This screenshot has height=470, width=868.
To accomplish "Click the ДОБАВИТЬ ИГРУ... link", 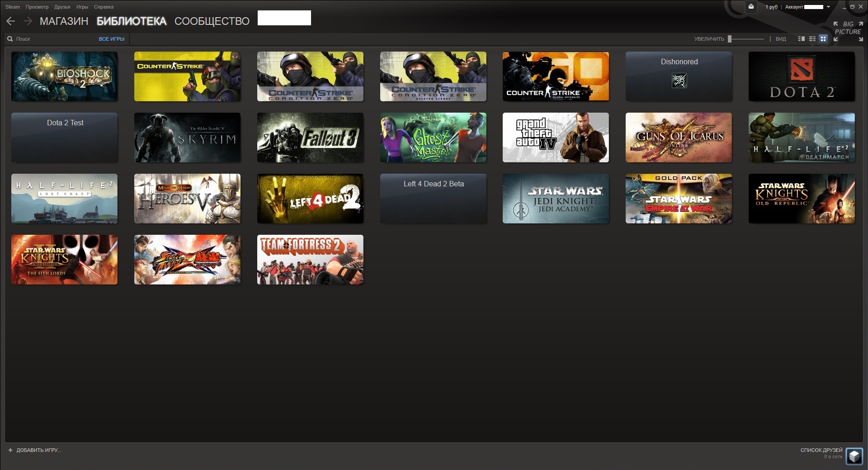I will pos(38,450).
